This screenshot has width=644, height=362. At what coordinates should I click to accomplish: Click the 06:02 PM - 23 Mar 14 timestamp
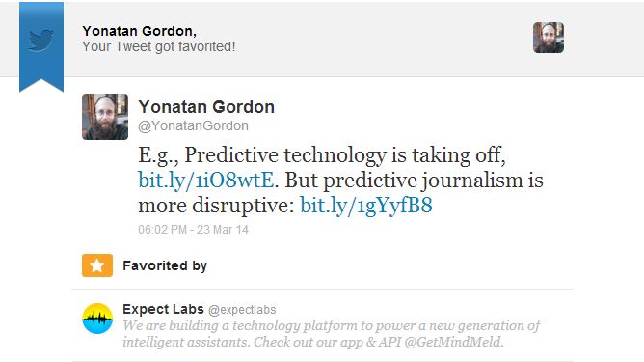coord(193,230)
